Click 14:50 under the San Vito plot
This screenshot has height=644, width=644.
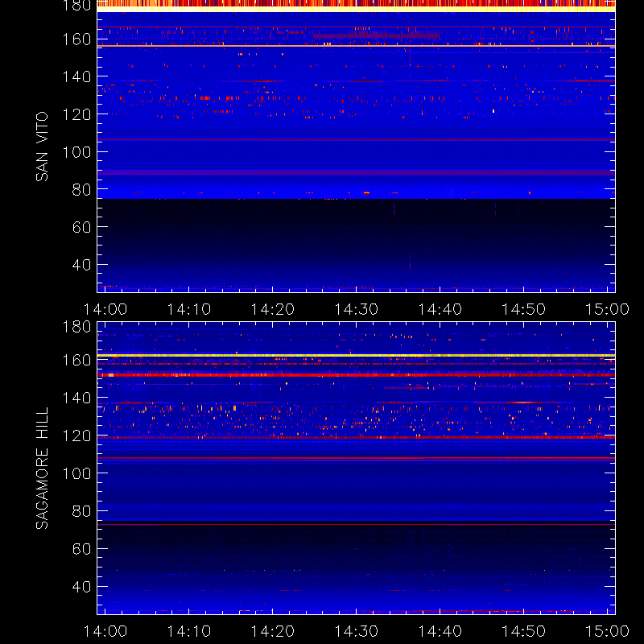pos(524,309)
